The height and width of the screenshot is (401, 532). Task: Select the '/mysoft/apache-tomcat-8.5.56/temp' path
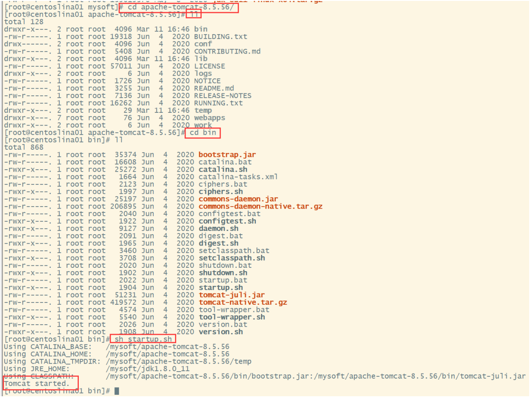178,362
